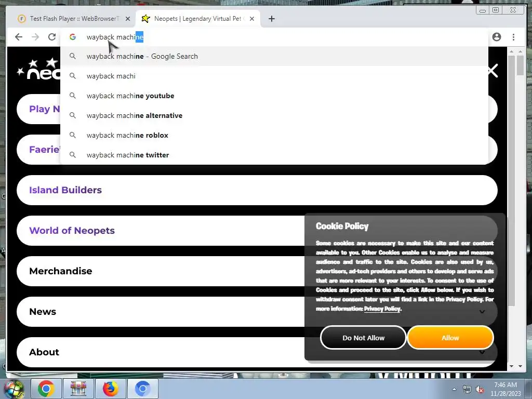Open the Island Builders menu item
Viewport: 532px width, 399px height.
point(257,190)
